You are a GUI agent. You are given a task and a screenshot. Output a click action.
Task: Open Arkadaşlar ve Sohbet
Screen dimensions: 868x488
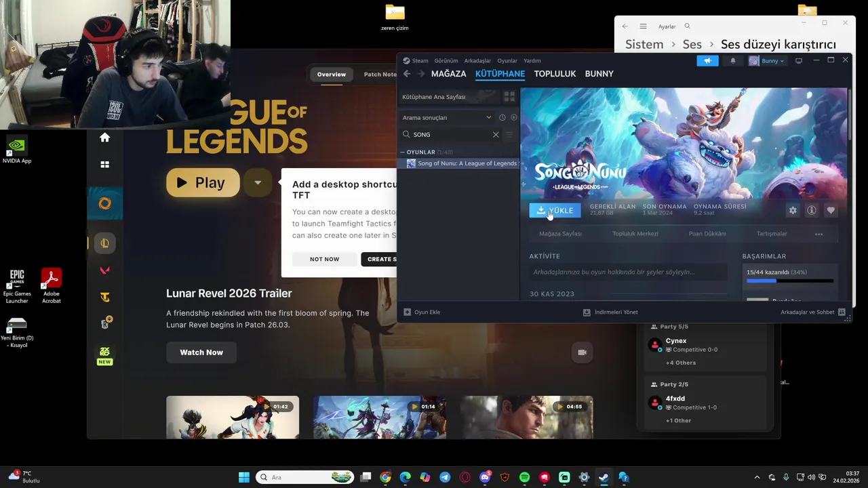tap(812, 312)
